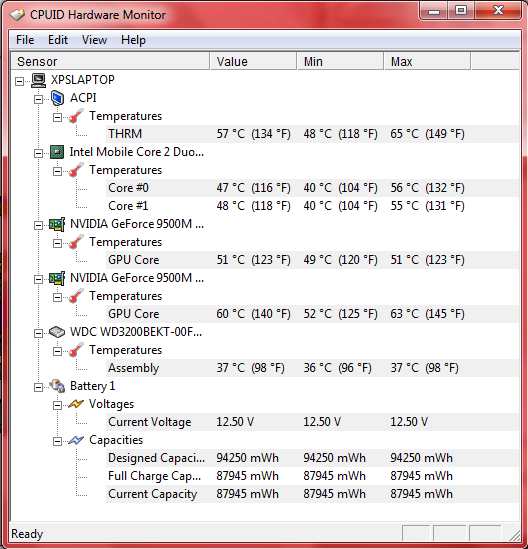Click the Designed Capacity value 94250 mWh
Image resolution: width=528 pixels, height=549 pixels.
(x=247, y=458)
